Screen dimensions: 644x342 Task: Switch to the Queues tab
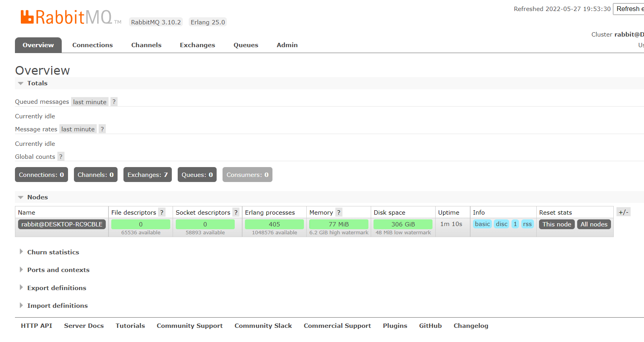click(x=246, y=45)
